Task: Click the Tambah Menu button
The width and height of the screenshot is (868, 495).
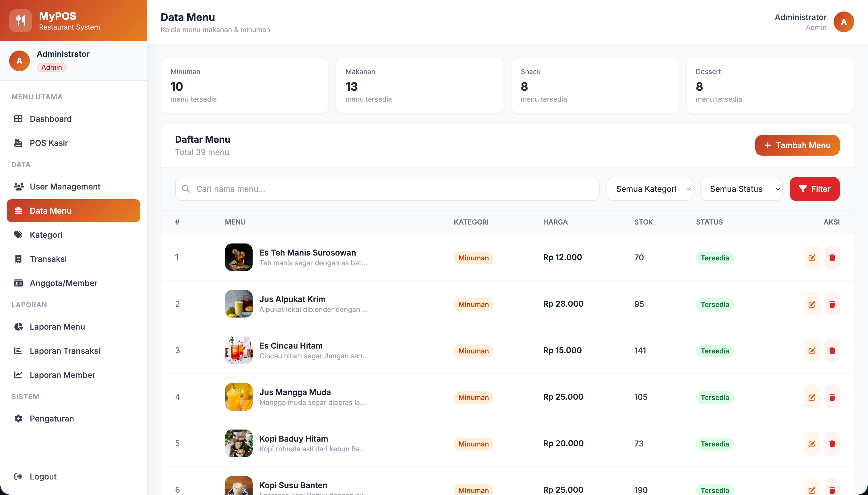Action: (x=797, y=145)
